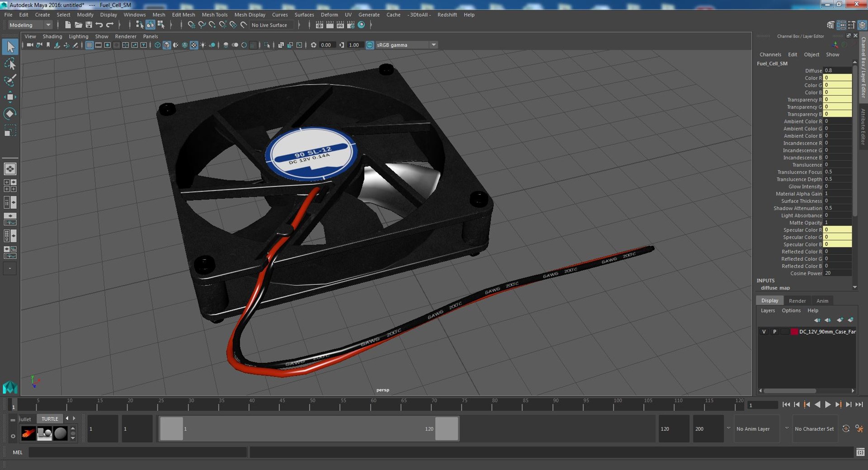Activate the Lasso select tool
Screen dimensions: 868x470
tap(10, 64)
